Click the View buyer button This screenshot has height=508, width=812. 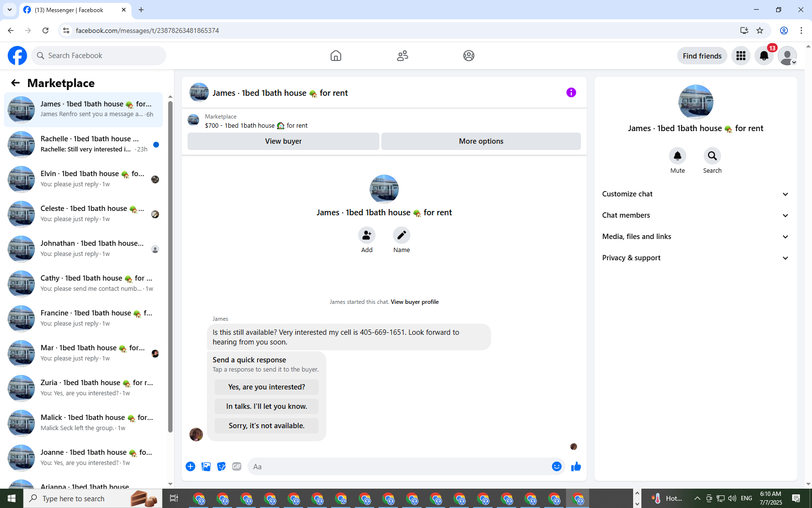click(283, 141)
